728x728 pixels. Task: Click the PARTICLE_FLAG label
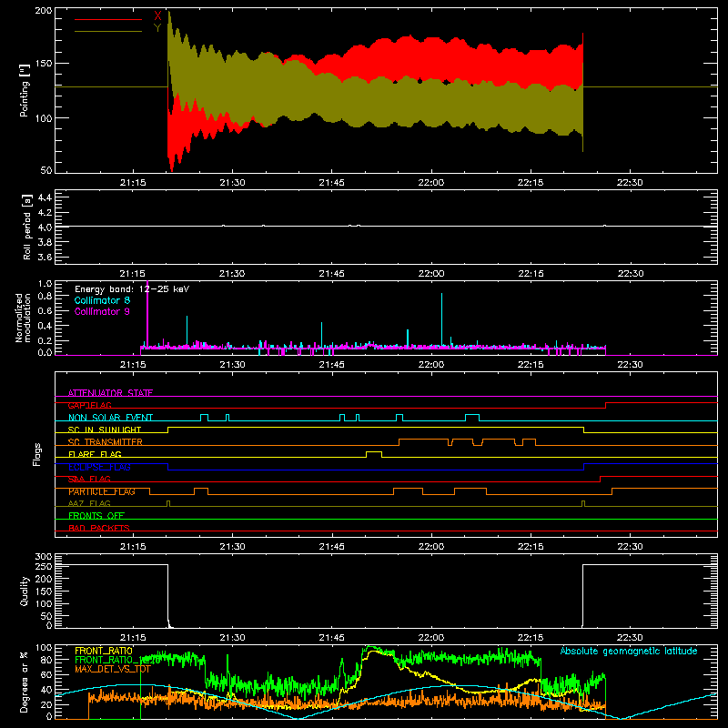[102, 491]
